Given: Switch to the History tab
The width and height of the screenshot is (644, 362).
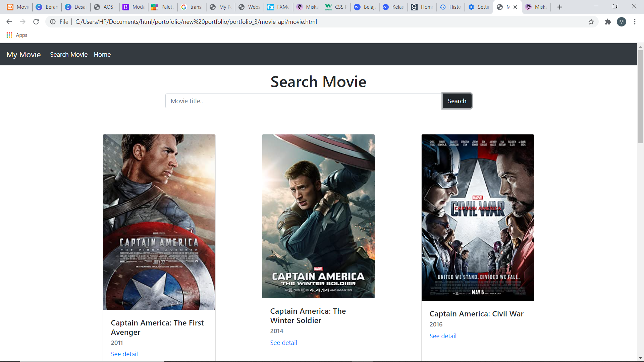Looking at the screenshot, I should [450, 7].
